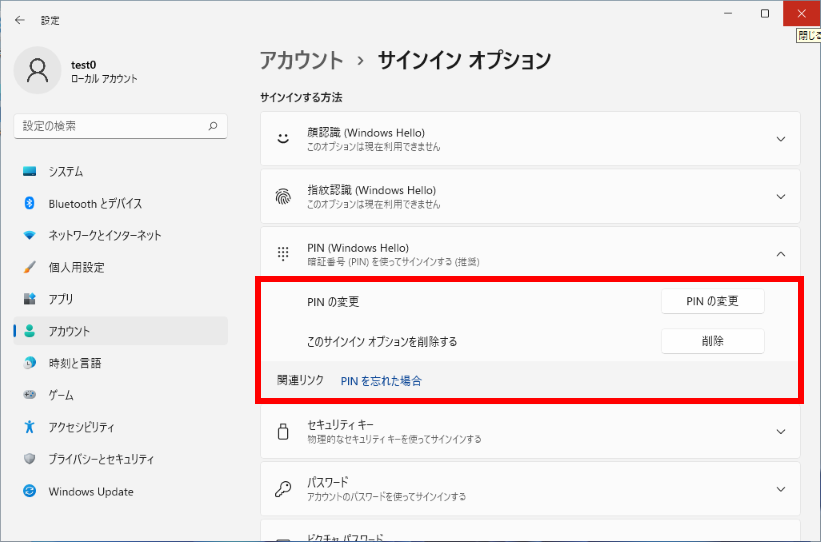This screenshot has width=821, height=542.
Task: Expand the パスワード sign-in option
Action: click(781, 489)
